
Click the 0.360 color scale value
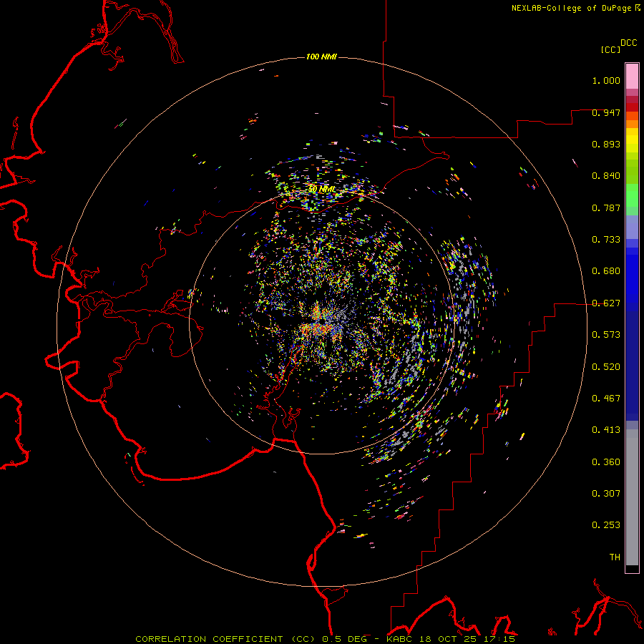click(x=606, y=462)
